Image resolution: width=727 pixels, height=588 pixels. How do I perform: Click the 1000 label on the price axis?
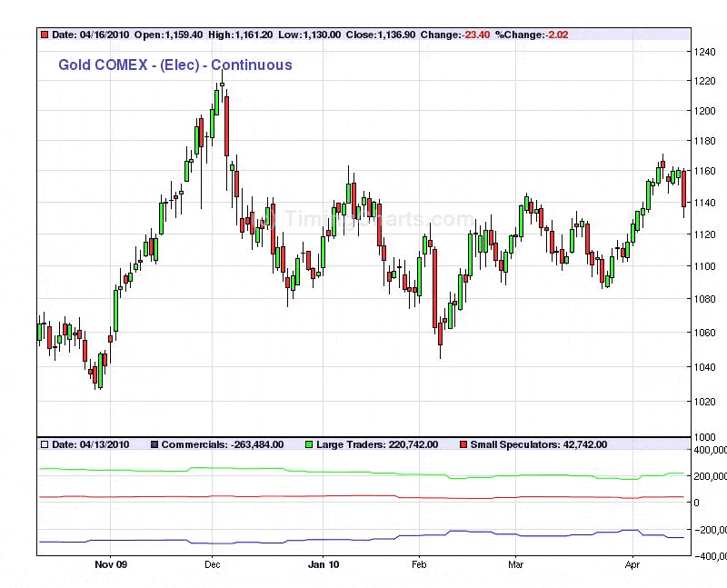(x=703, y=436)
